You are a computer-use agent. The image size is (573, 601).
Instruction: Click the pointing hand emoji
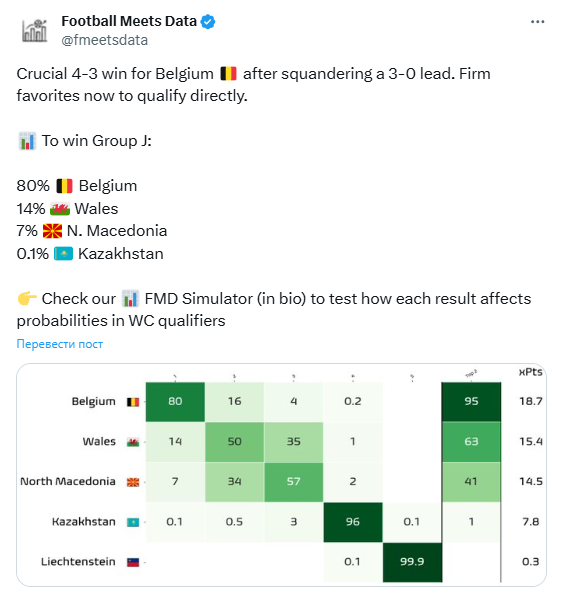27,299
